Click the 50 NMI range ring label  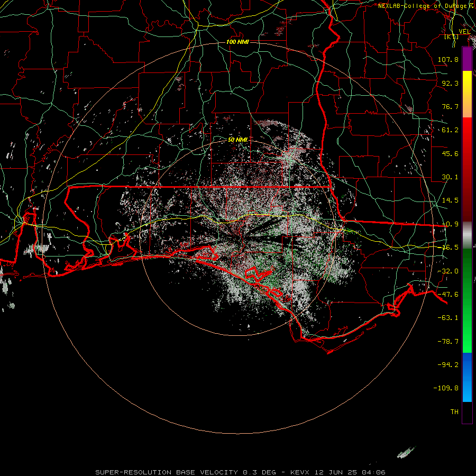coord(237,140)
